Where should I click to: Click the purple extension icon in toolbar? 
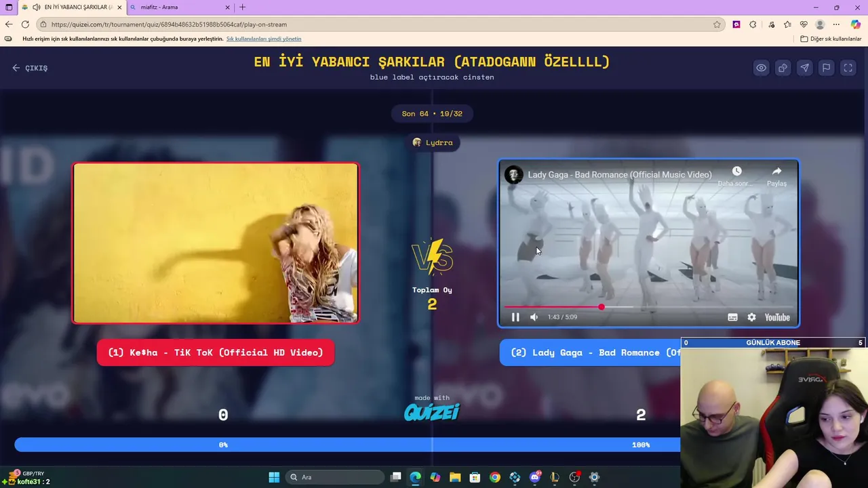[736, 24]
